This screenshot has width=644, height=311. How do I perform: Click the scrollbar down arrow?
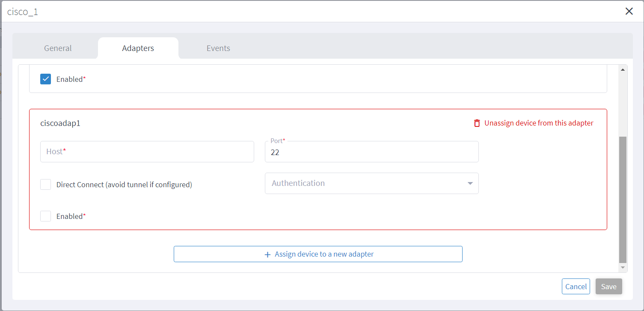point(623,267)
